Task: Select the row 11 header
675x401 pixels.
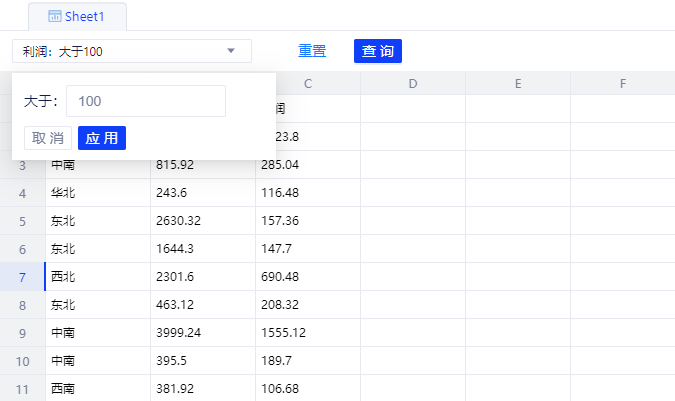Action: pos(22,389)
